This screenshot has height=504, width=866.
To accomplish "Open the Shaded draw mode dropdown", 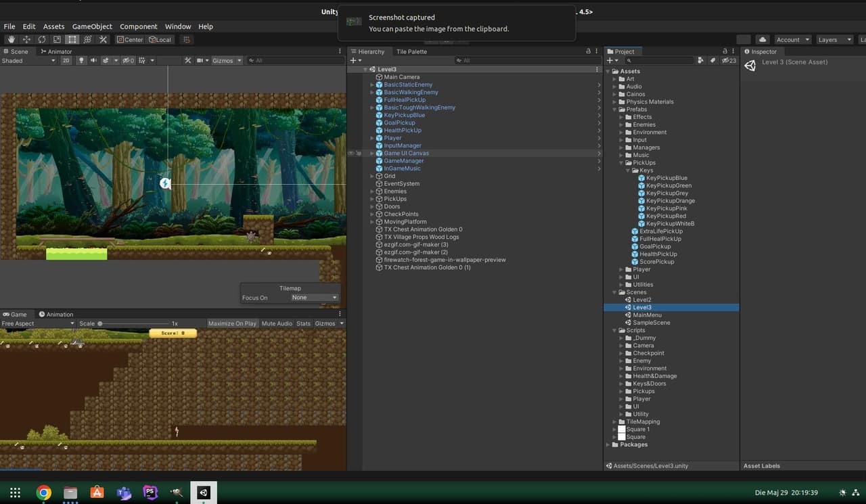I will click(29, 60).
